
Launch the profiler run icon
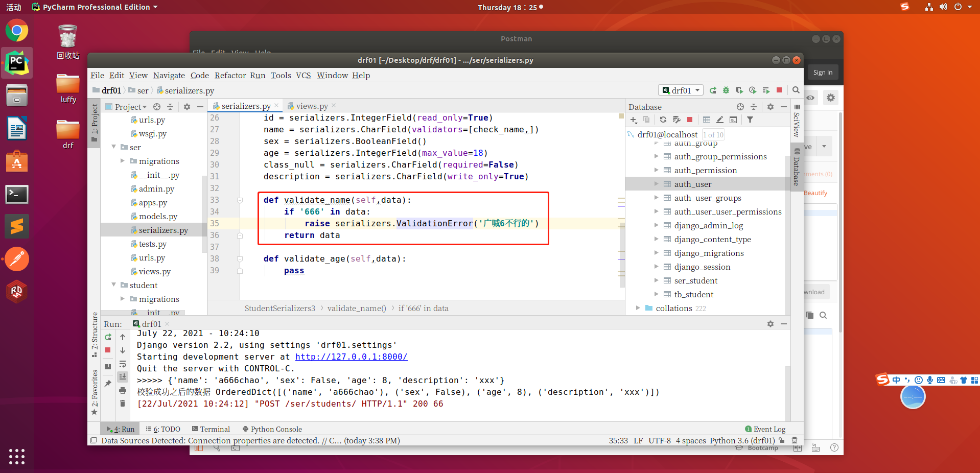coord(752,90)
